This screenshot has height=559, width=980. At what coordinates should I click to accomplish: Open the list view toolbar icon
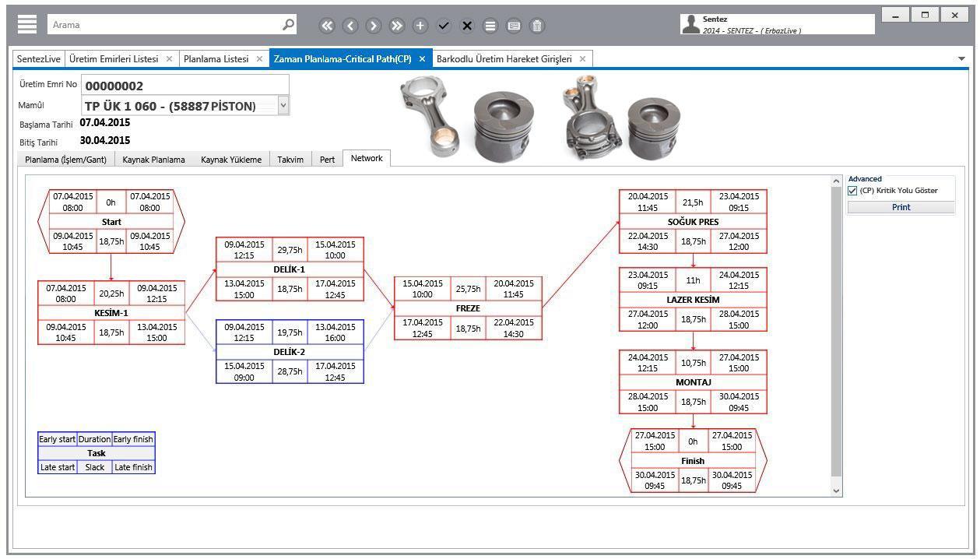tap(490, 26)
